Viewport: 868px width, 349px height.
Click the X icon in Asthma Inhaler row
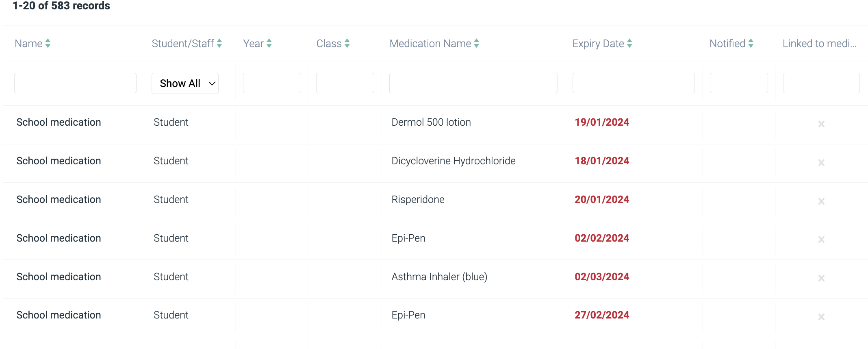821,278
